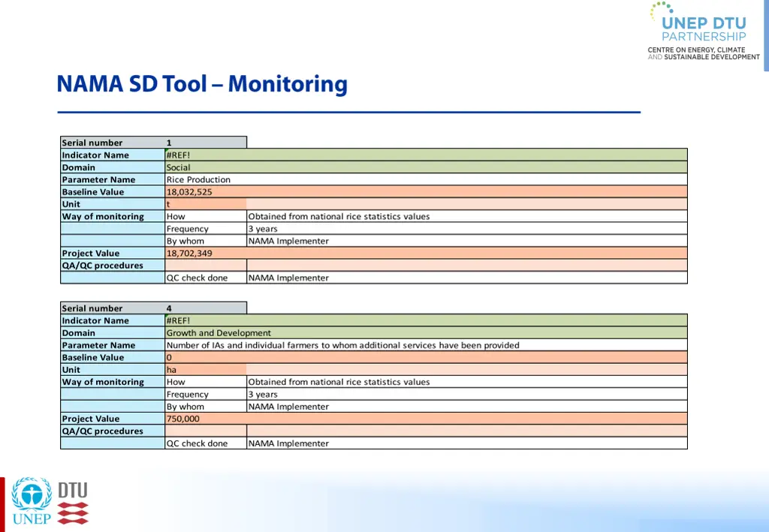Screen dimensions: 769x532
Task: Select Growth and Development domain cell
Action: [427, 332]
